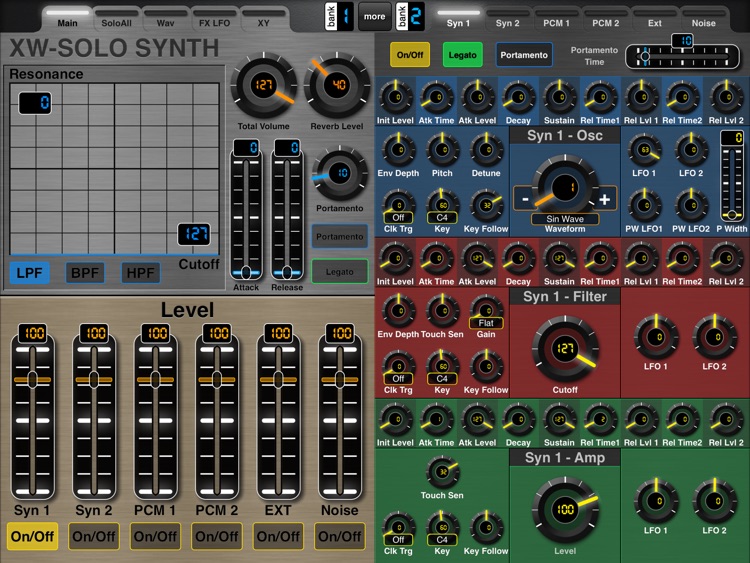Click the Amp Level knob

[x=565, y=510]
